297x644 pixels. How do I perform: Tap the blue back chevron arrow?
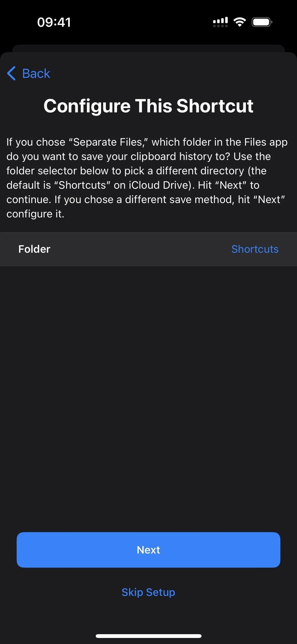click(x=11, y=73)
